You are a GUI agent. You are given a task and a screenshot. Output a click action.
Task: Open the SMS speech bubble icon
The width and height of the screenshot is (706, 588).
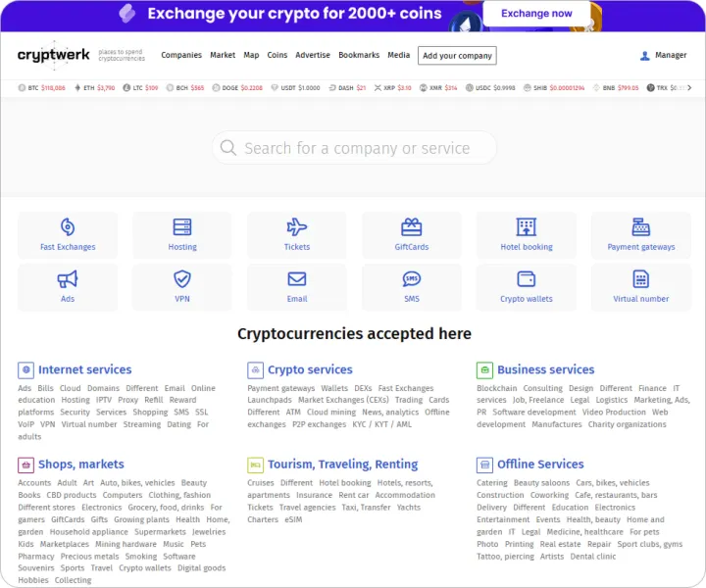pyautogui.click(x=412, y=279)
